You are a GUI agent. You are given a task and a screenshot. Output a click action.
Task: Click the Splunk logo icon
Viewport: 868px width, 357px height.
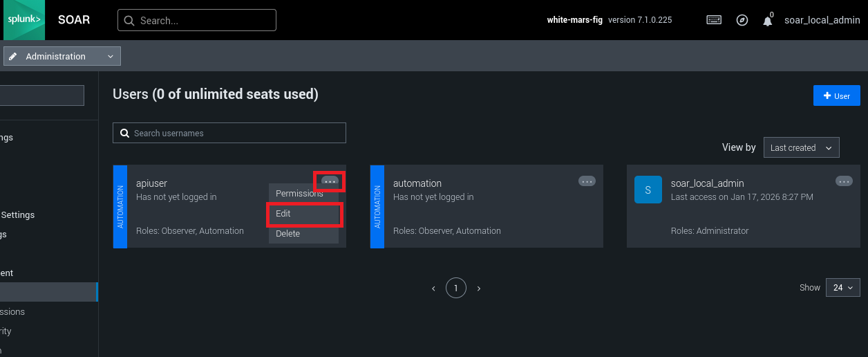(x=23, y=20)
